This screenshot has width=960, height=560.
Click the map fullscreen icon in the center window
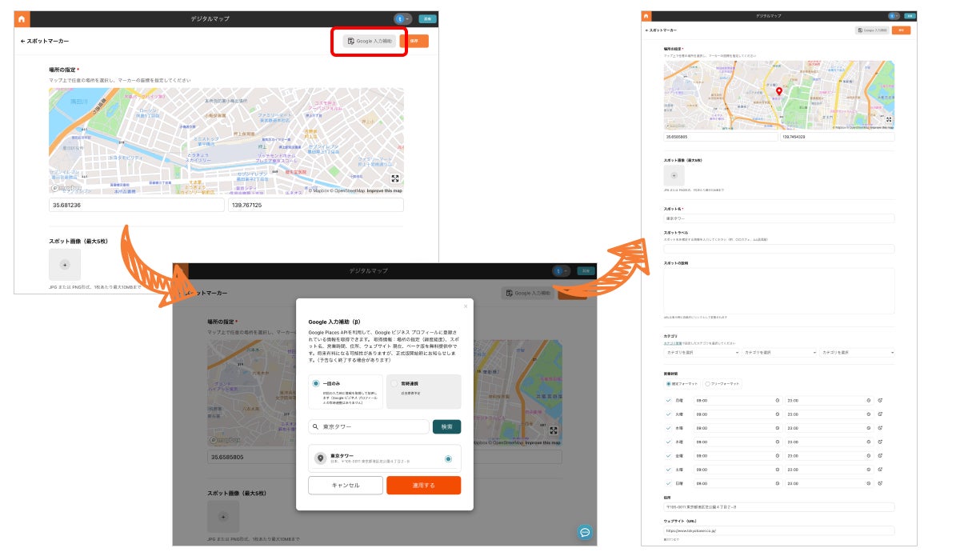(x=553, y=430)
